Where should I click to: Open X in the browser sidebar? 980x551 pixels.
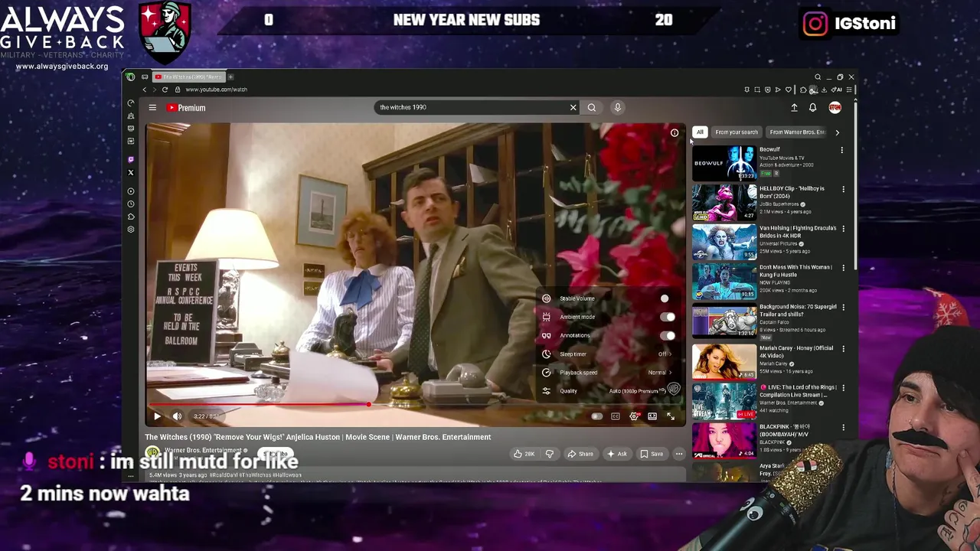coord(130,173)
